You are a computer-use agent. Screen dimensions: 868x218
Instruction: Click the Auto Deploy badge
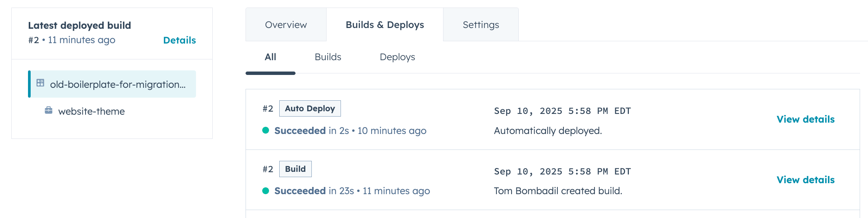click(x=310, y=109)
